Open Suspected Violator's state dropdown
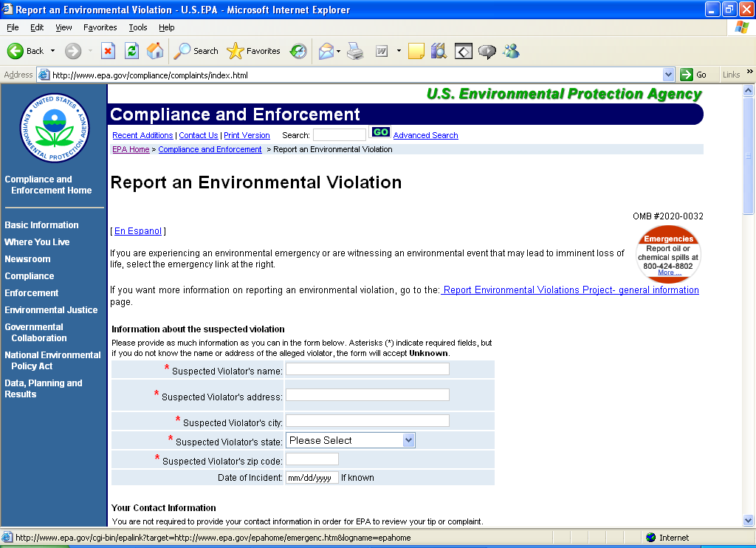756x548 pixels. pyautogui.click(x=351, y=440)
